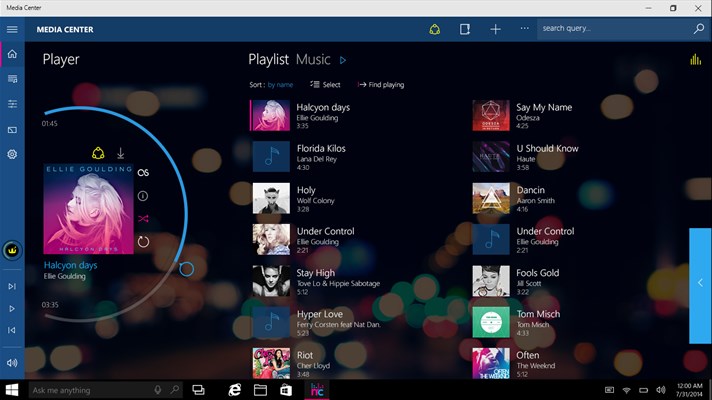
Task: Show track info circle icon
Action: (x=143, y=196)
